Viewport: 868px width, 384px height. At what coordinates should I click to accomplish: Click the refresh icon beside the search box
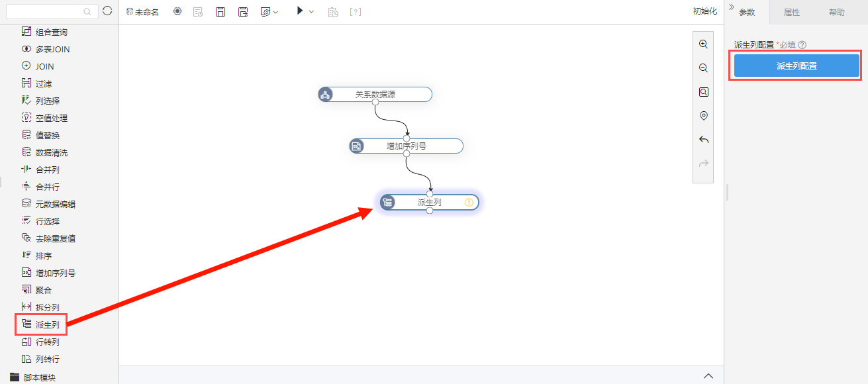tap(107, 11)
